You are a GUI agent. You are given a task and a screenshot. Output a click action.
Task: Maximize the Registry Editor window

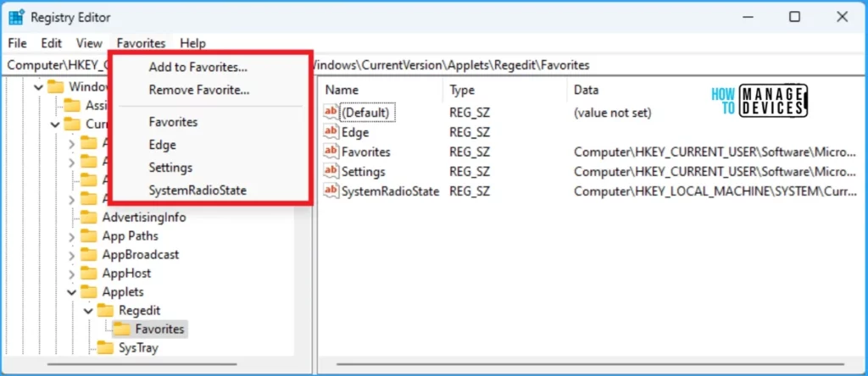(x=794, y=17)
